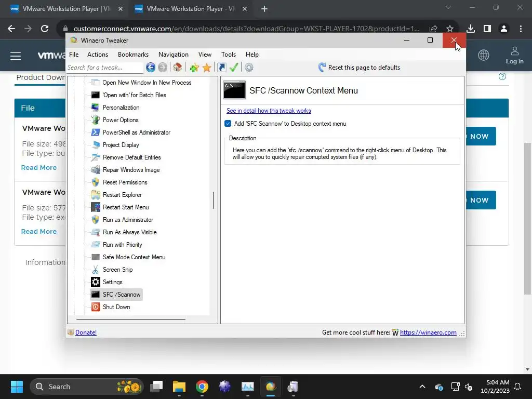
Task: Click the Personalization tree icon
Action: (96, 108)
